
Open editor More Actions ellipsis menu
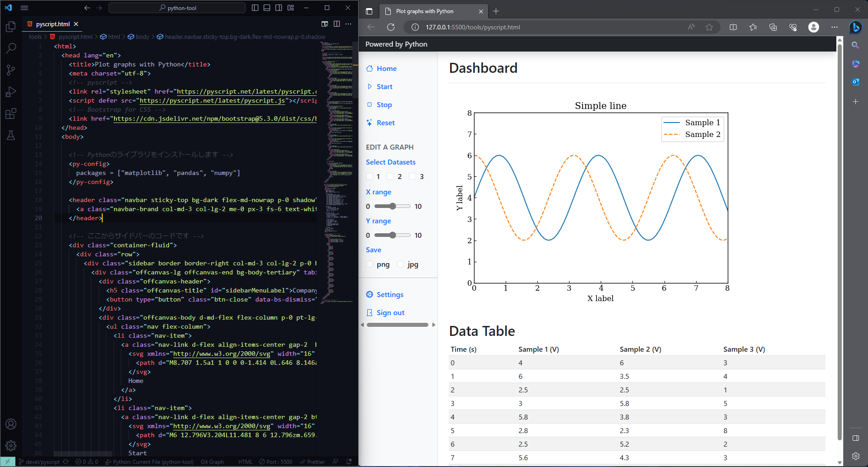tap(348, 24)
